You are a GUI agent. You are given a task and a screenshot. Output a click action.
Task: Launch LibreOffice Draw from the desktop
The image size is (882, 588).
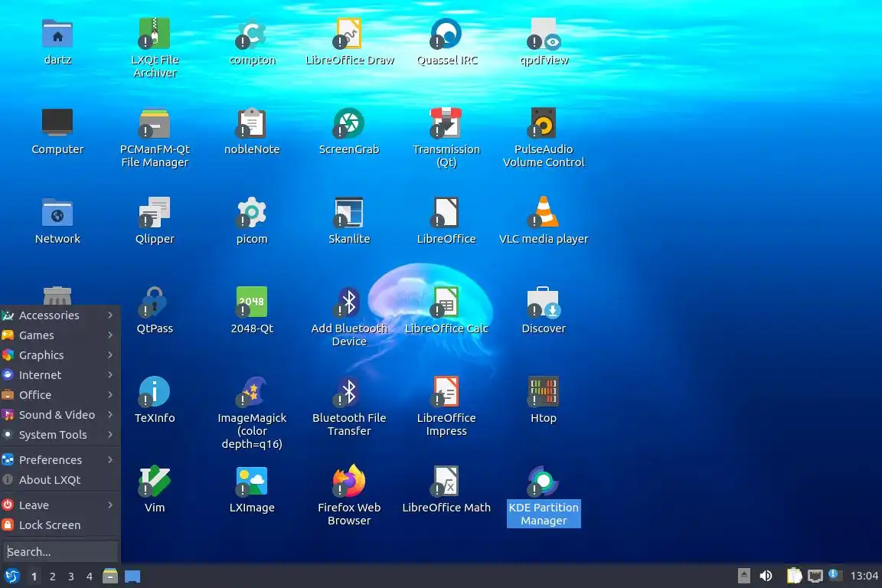[x=349, y=34]
